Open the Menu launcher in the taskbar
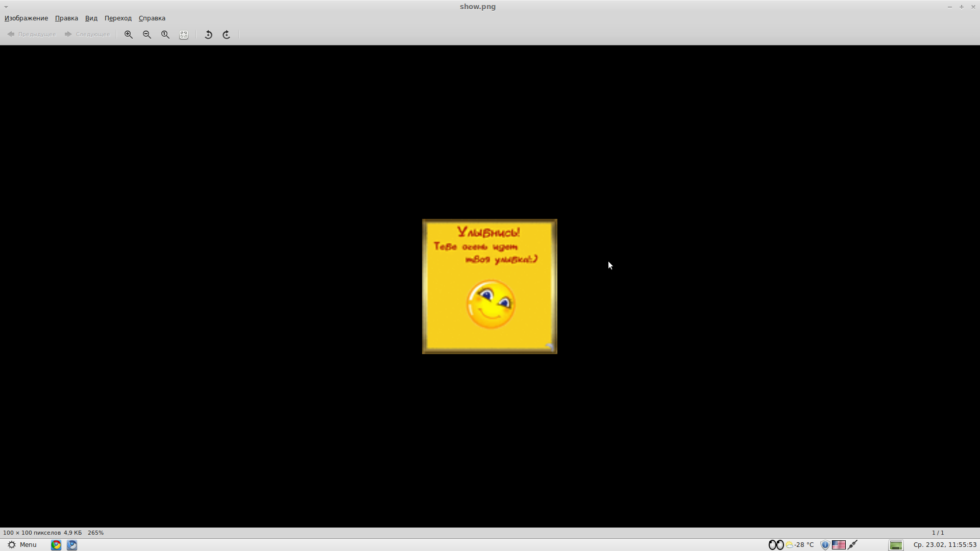Screen dimensions: 980x551 pyautogui.click(x=22, y=545)
